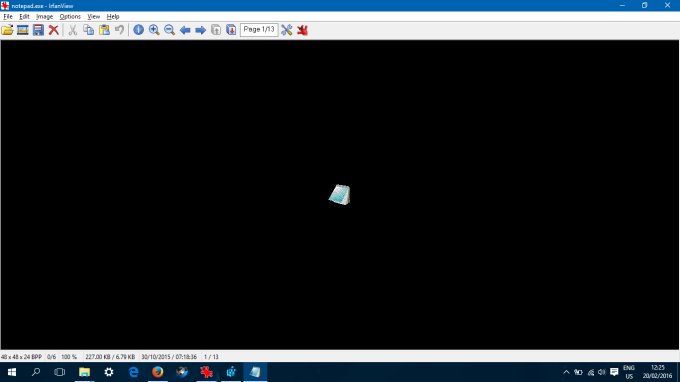The image size is (680, 382).
Task: Show the previous page icon
Action: (216, 30)
